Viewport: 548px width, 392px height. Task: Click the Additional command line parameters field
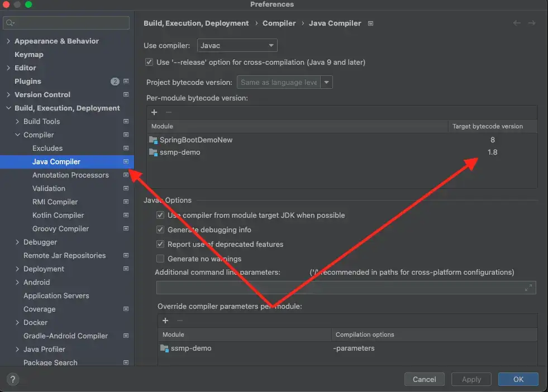341,288
